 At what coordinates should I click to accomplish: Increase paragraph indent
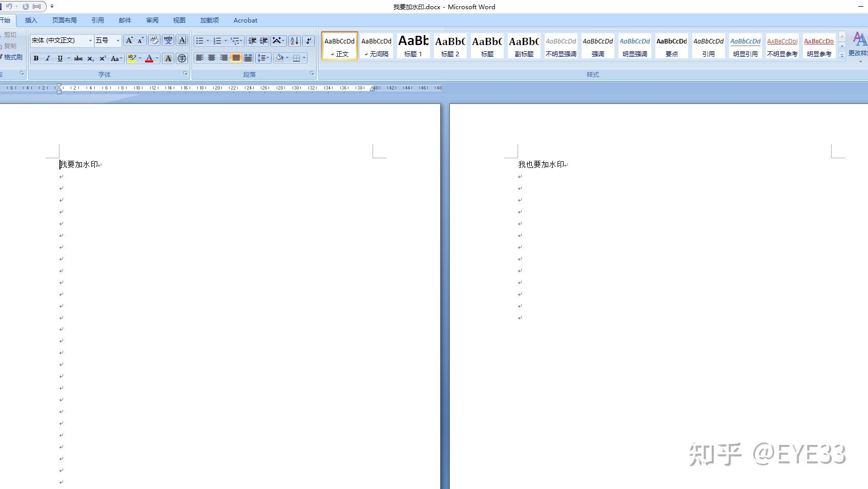(264, 41)
